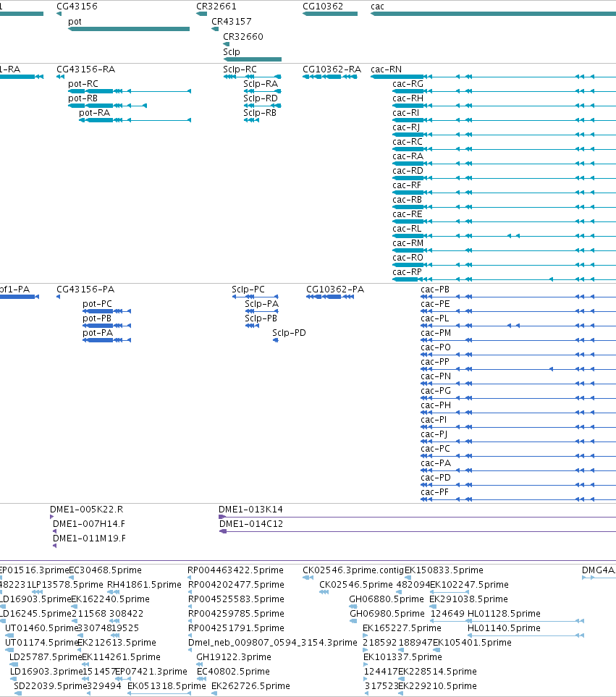Select the cac-RN transcript label
Viewport: 616px width, 697px height.
pyautogui.click(x=387, y=69)
